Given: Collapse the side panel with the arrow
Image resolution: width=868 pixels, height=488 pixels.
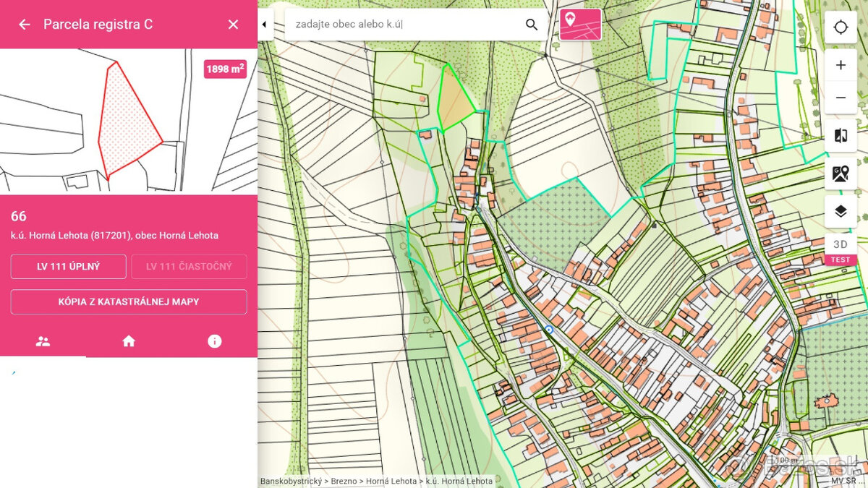Looking at the screenshot, I should 264,25.
